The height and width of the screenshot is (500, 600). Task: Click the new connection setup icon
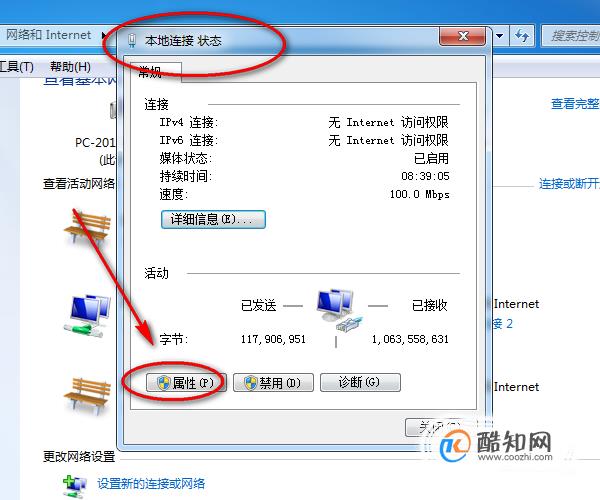tap(75, 486)
